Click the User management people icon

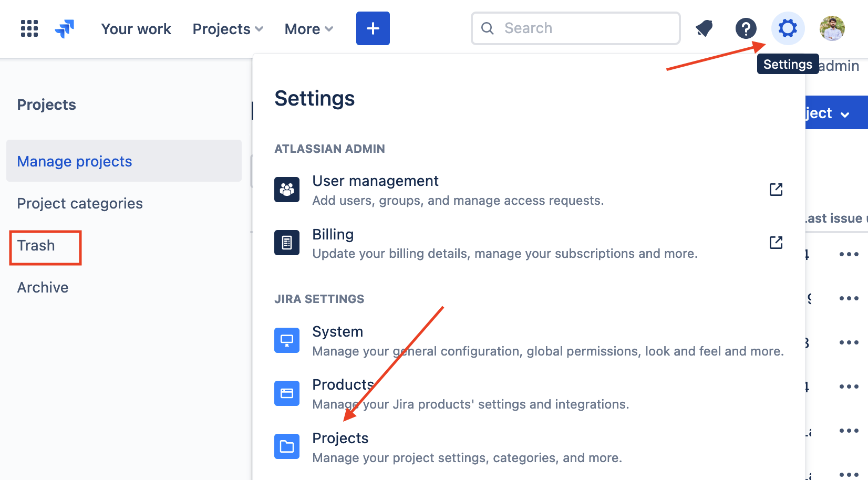pos(287,190)
